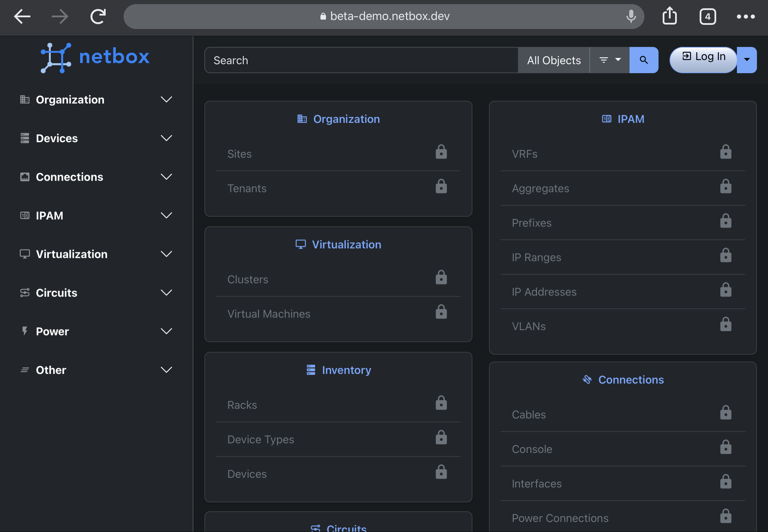Open the Power sidebar menu
This screenshot has height=532, width=768.
click(96, 331)
